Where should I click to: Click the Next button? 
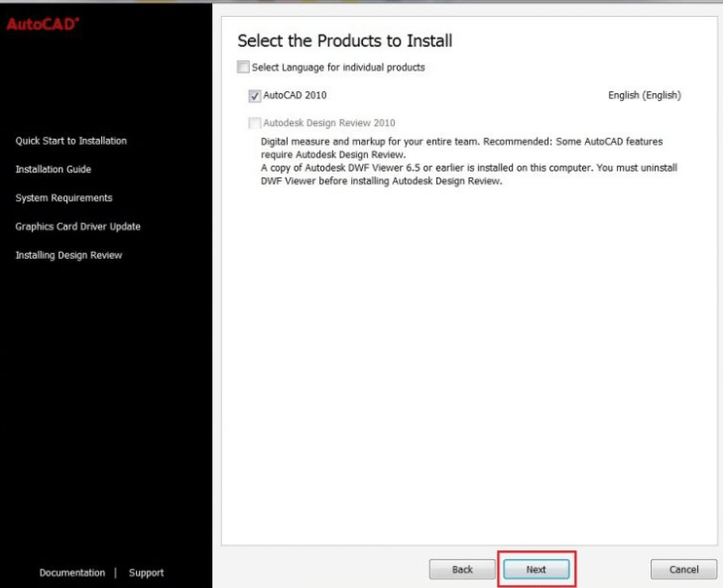(x=537, y=569)
